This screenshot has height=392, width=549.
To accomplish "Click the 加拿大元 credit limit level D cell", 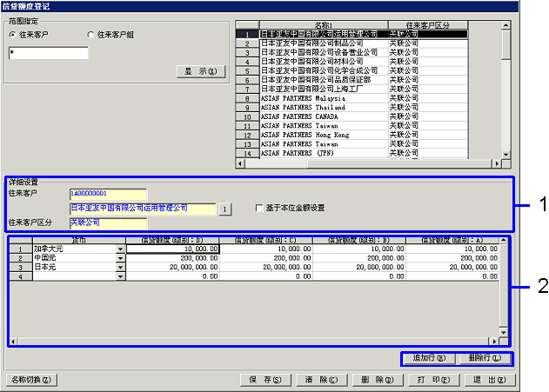I will [173, 249].
